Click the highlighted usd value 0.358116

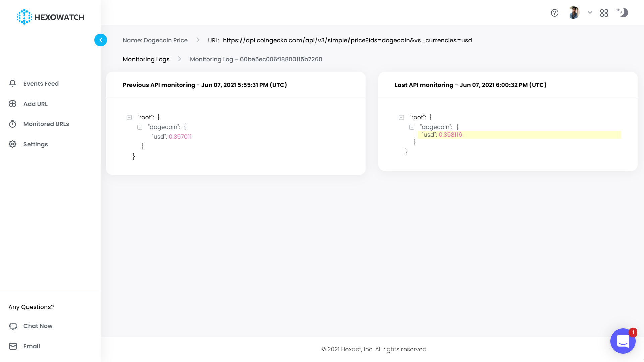[450, 135]
